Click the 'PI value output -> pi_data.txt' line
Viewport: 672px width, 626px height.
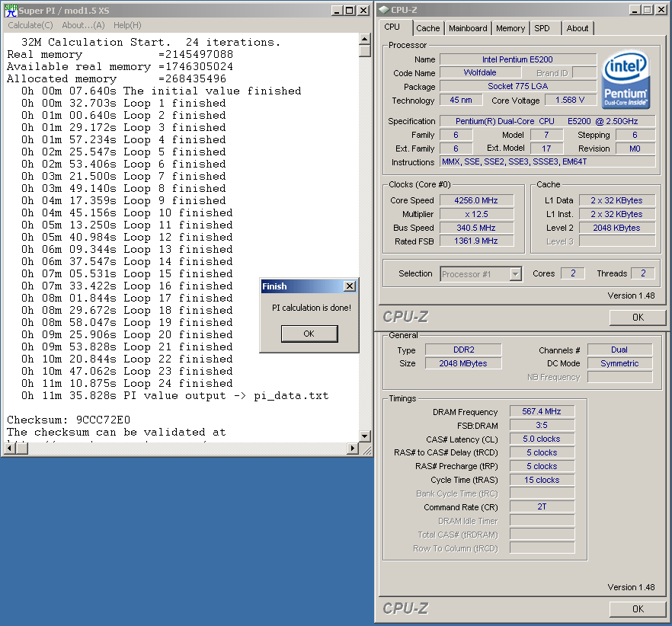tap(175, 395)
